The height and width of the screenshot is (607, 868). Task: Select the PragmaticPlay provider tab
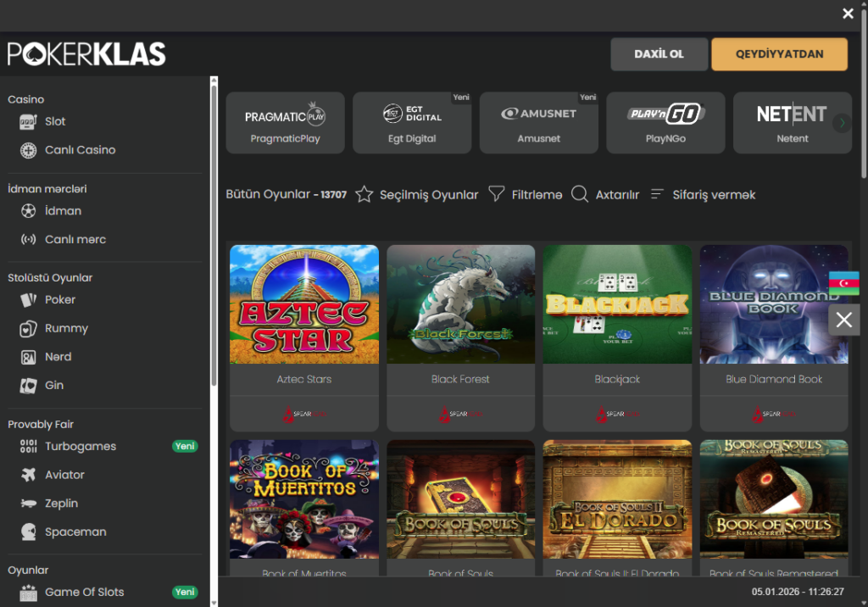pos(285,123)
